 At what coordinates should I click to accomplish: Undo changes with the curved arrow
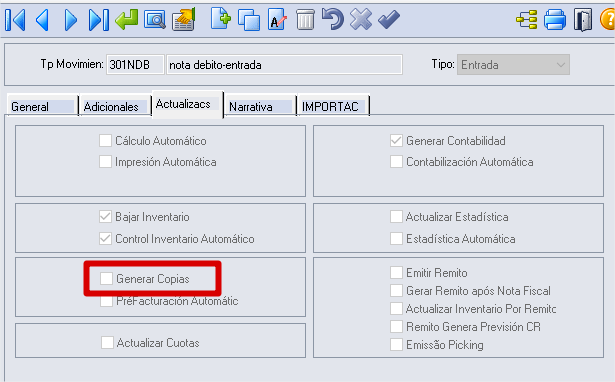333,20
